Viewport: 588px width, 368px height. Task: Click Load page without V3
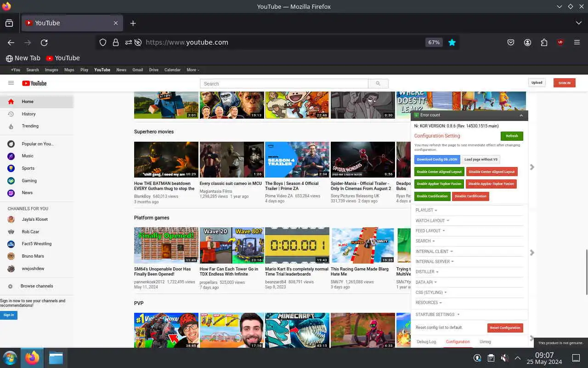coord(481,160)
